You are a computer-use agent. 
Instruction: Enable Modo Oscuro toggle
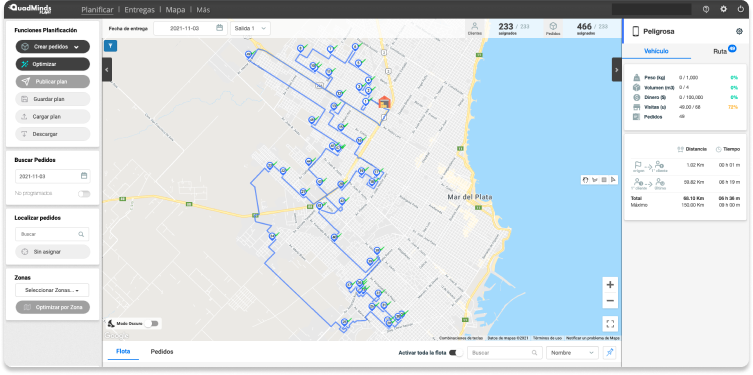152,324
